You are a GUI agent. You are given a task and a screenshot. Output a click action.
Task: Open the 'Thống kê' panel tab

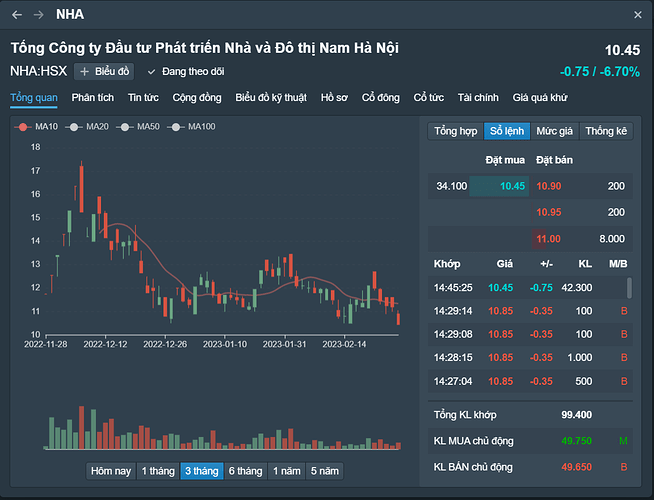pyautogui.click(x=606, y=131)
